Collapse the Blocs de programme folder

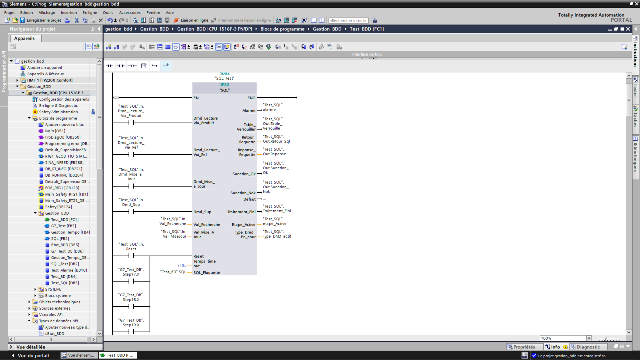tap(29, 118)
